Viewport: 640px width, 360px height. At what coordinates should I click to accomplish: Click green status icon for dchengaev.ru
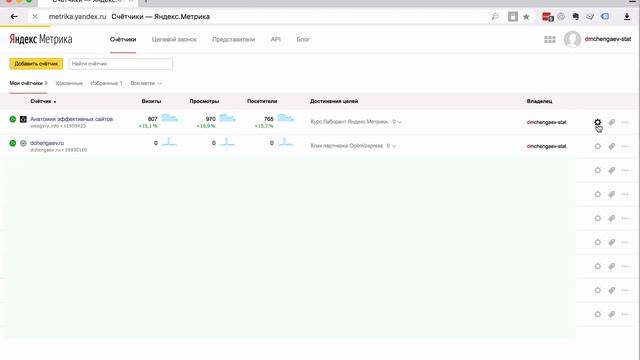tap(13, 143)
